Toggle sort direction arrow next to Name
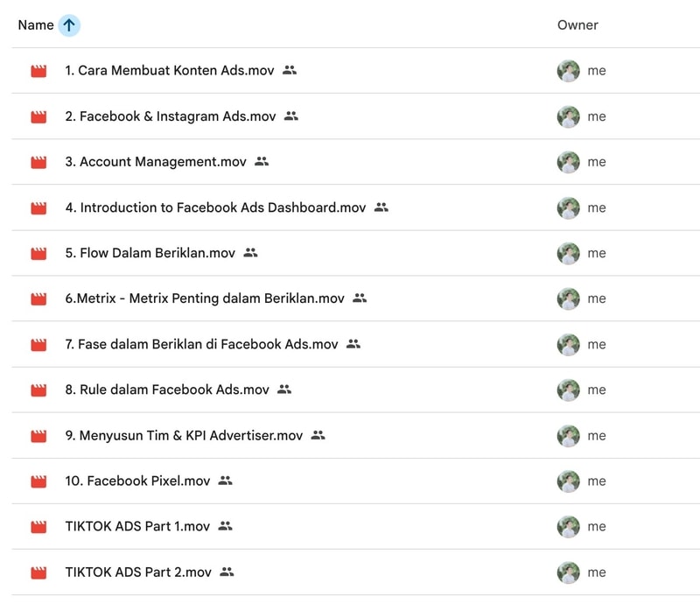Screen dimensions: 700x611 tap(69, 25)
